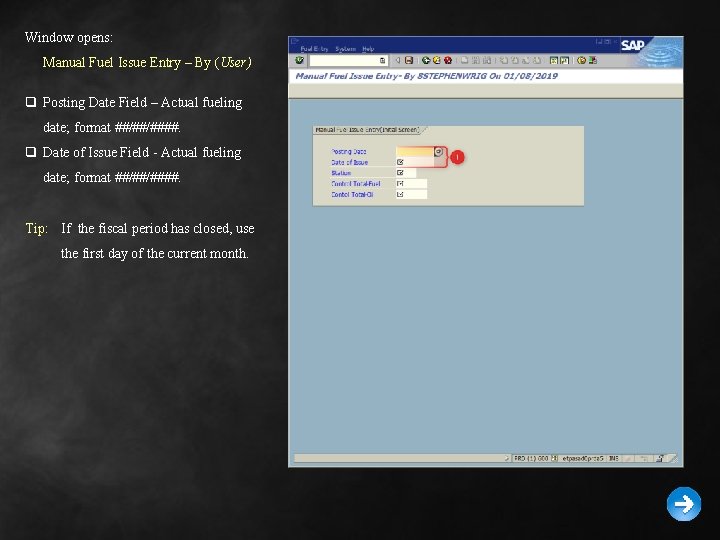Click the SAP window system menu icon

click(x=295, y=41)
